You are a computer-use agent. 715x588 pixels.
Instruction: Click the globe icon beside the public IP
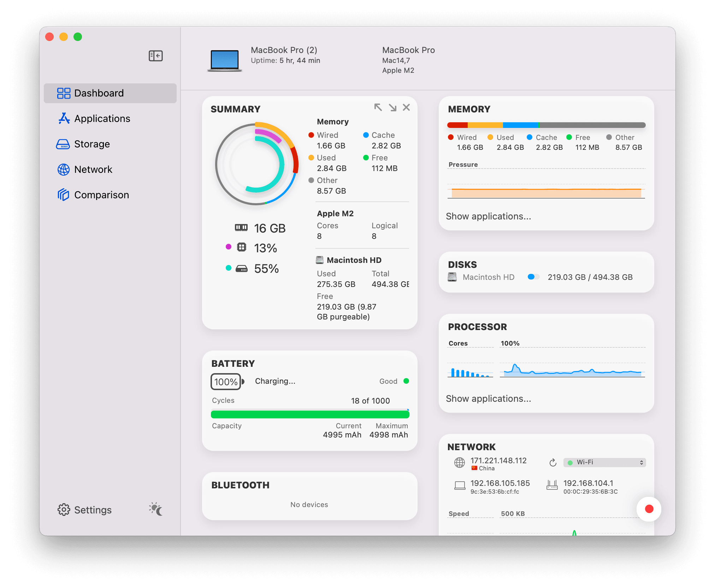coord(459,463)
